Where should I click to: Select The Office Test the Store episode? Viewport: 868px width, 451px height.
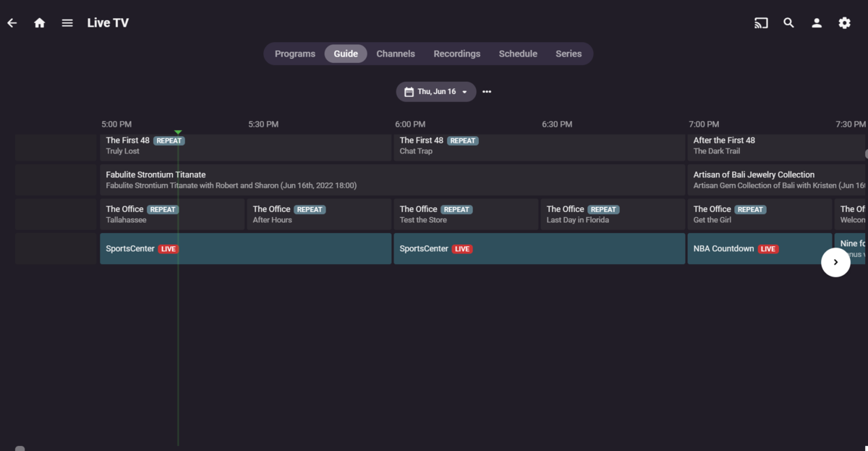(466, 214)
